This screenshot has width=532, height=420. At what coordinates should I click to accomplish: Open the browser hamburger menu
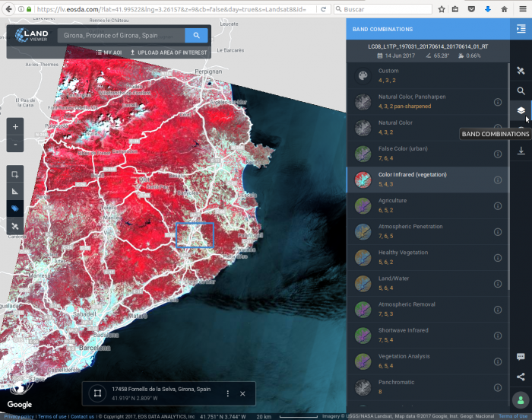point(523,9)
